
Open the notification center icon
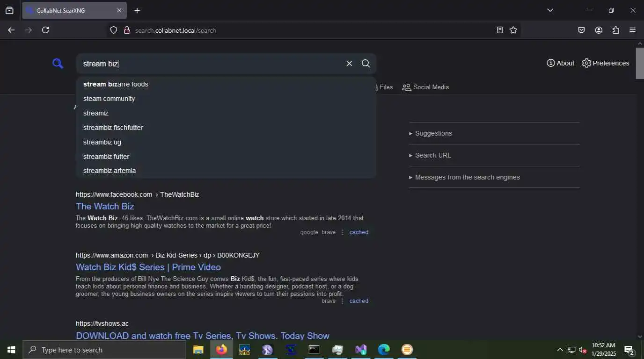click(629, 350)
